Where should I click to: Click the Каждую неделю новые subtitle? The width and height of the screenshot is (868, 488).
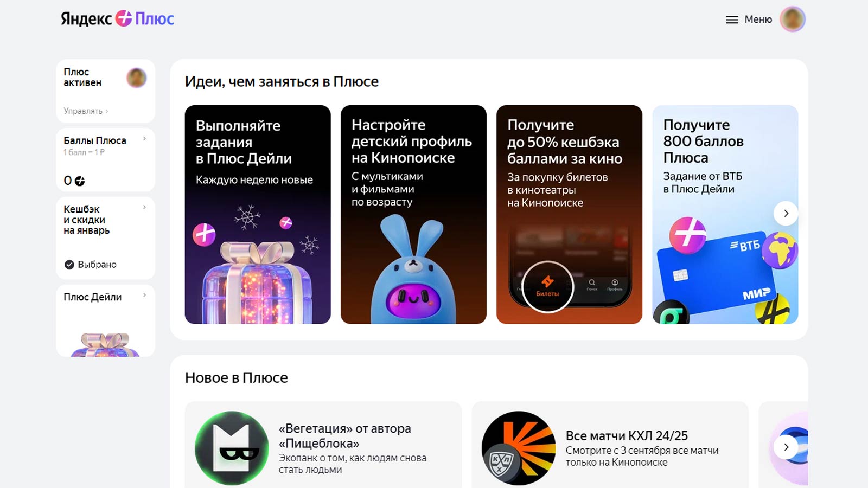tap(254, 180)
